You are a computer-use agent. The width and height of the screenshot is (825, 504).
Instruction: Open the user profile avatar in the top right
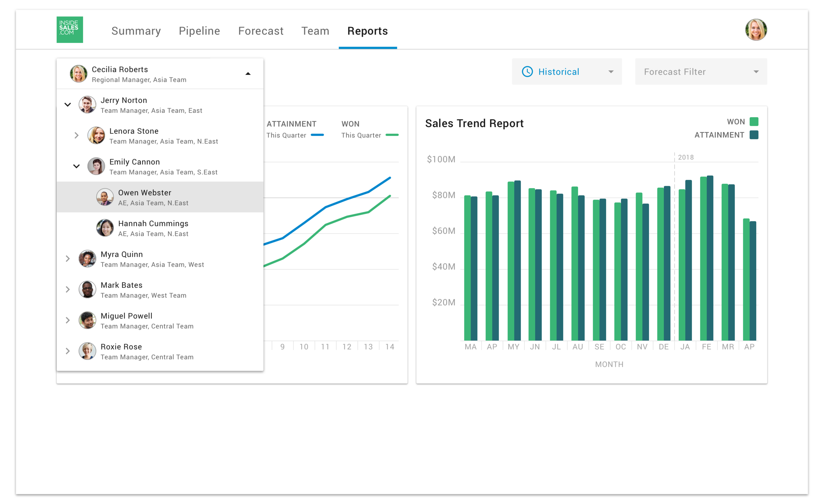pyautogui.click(x=756, y=29)
